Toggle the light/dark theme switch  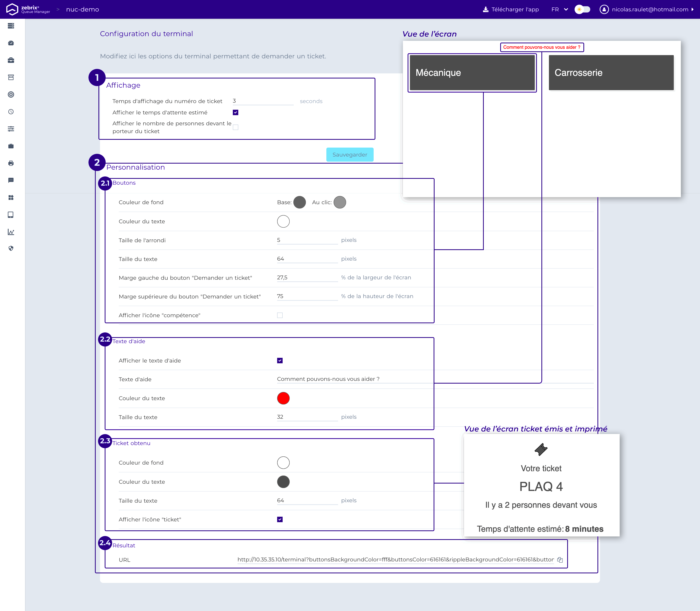pyautogui.click(x=582, y=10)
